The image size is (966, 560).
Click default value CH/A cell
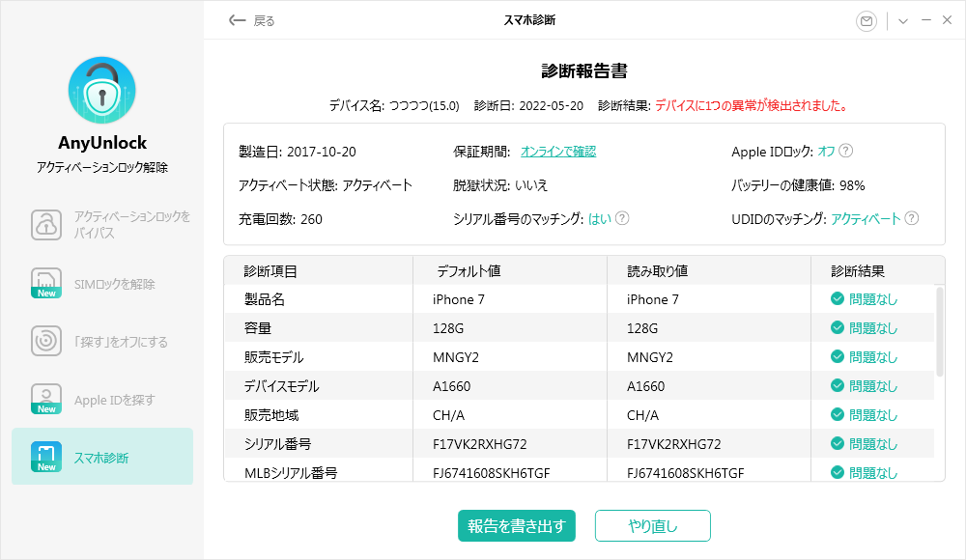pos(448,415)
